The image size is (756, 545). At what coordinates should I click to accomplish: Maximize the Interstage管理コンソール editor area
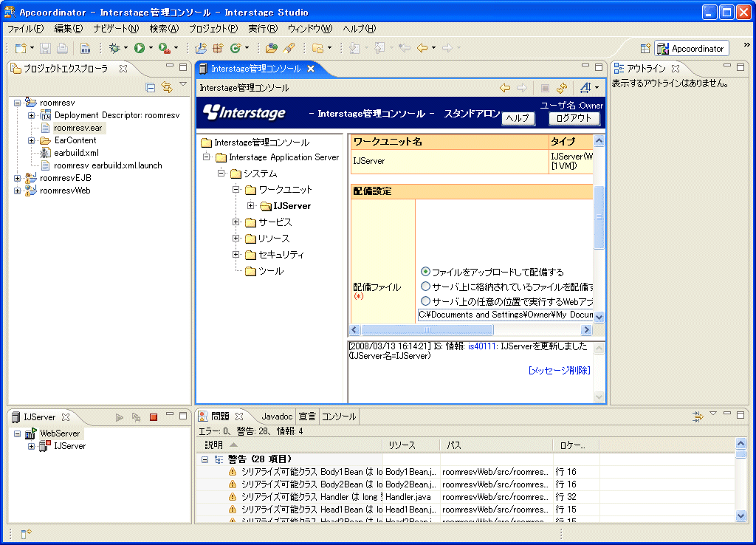coord(599,67)
